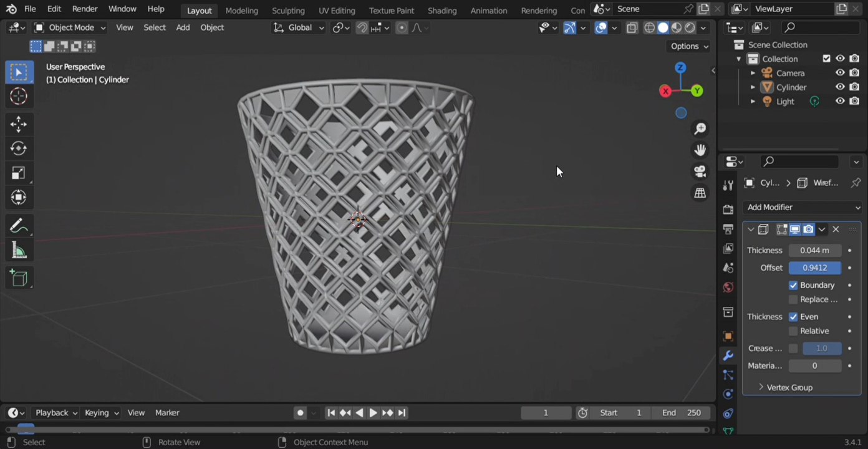Toggle X-ray display in header
The image size is (868, 449).
[x=632, y=27]
